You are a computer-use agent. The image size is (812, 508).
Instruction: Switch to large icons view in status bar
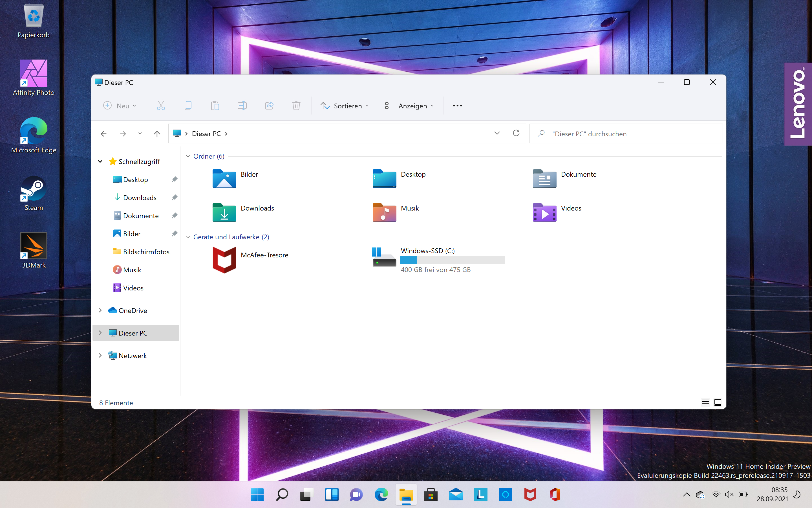tap(718, 402)
